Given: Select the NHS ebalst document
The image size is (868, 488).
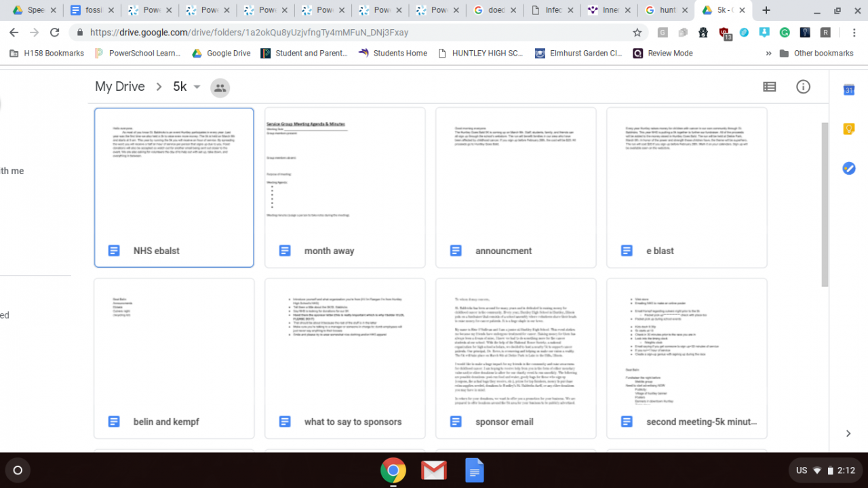Looking at the screenshot, I should click(174, 188).
